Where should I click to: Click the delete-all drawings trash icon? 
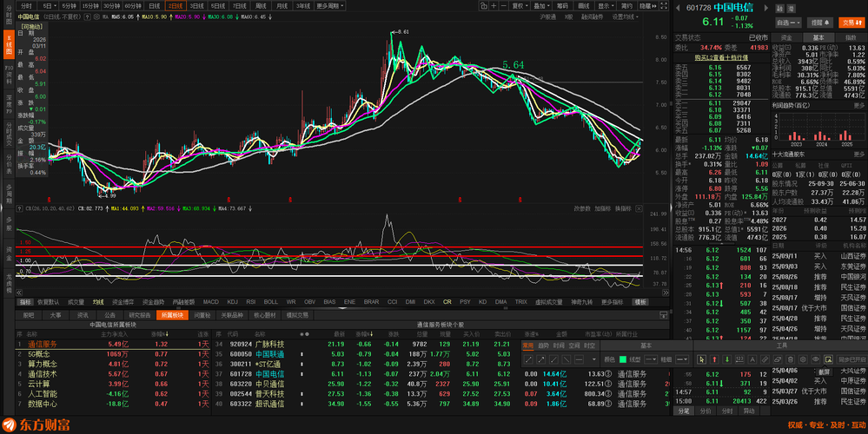[x=791, y=359]
